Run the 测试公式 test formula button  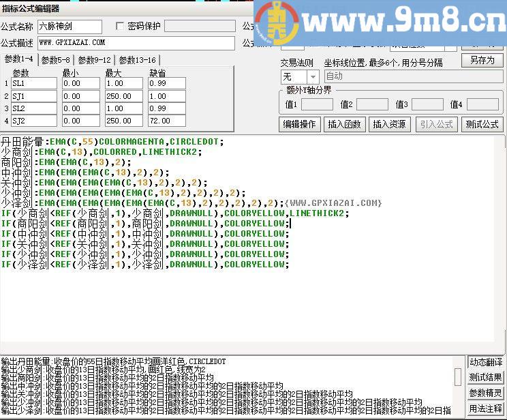pos(482,124)
